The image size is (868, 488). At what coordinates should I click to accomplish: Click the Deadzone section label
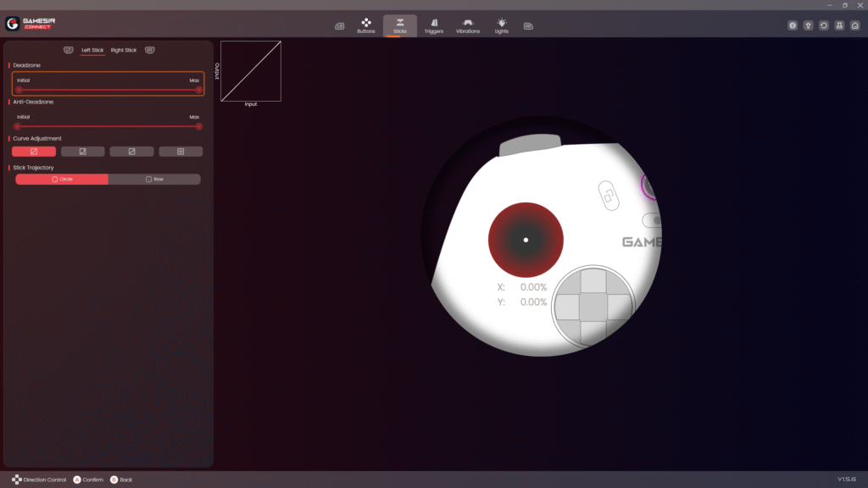[26, 65]
